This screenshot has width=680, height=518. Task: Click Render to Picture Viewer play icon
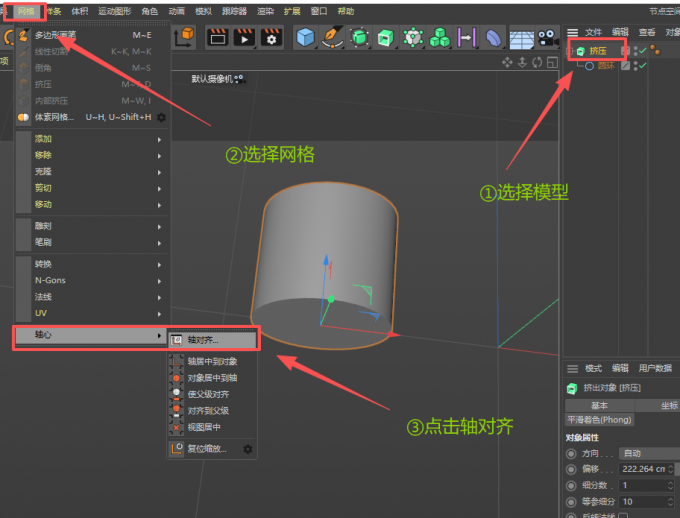[244, 38]
